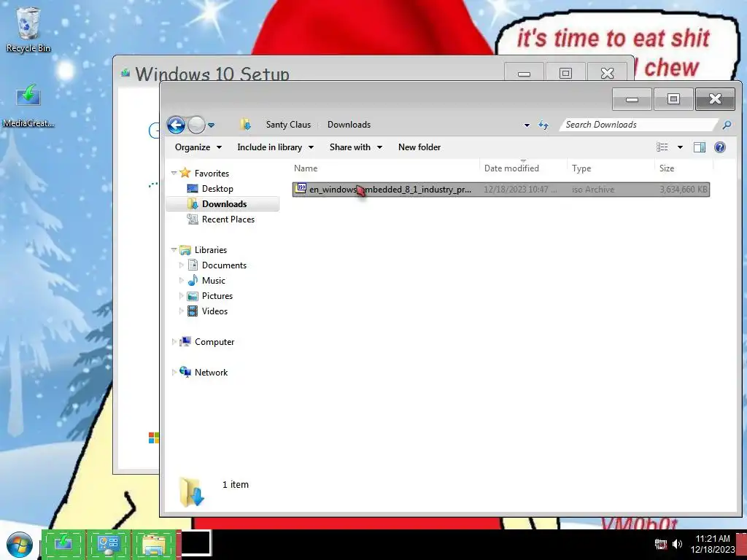Select Santy Claus in the address breadcrumb
This screenshot has width=747, height=560.
pyautogui.click(x=288, y=124)
